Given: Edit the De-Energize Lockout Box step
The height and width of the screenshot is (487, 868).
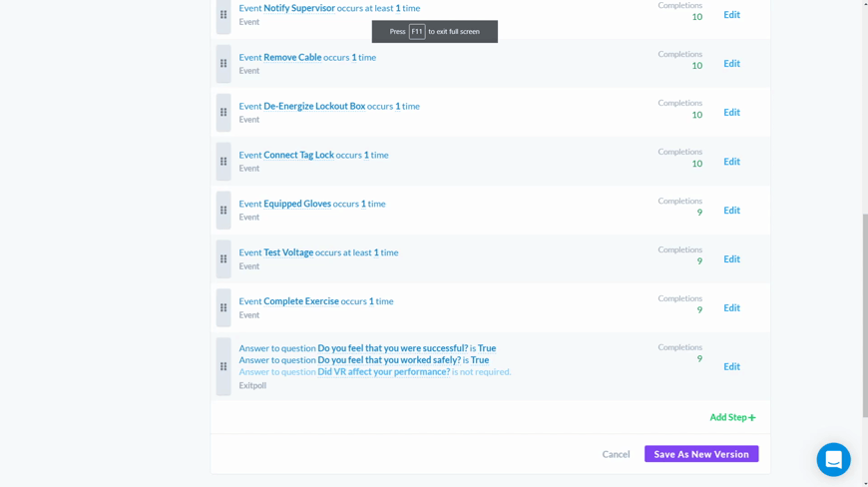Looking at the screenshot, I should [x=732, y=113].
